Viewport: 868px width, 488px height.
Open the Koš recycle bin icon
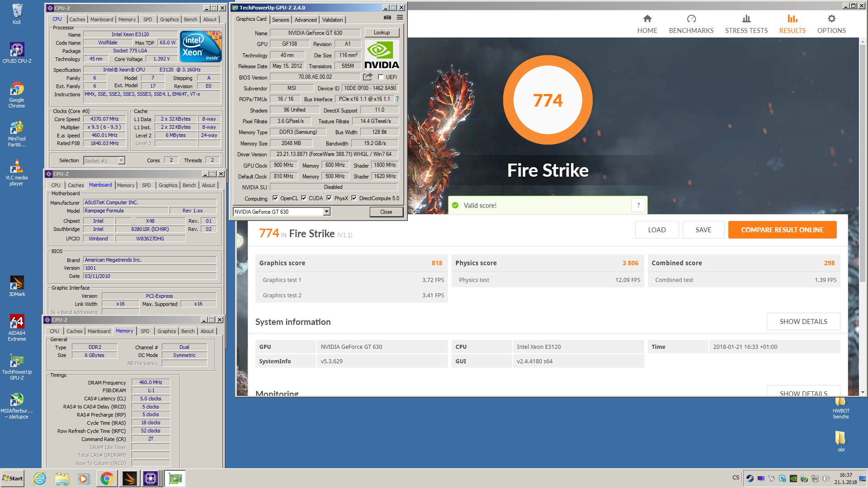pos(17,14)
